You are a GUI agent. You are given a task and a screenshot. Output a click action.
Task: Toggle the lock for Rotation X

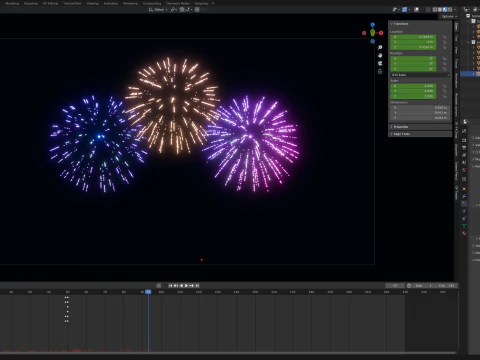(x=444, y=59)
